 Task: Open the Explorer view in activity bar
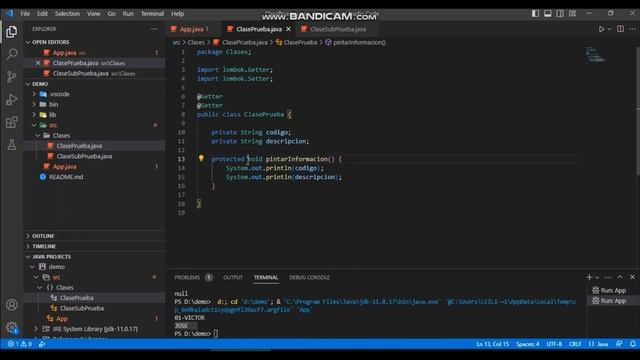click(11, 31)
